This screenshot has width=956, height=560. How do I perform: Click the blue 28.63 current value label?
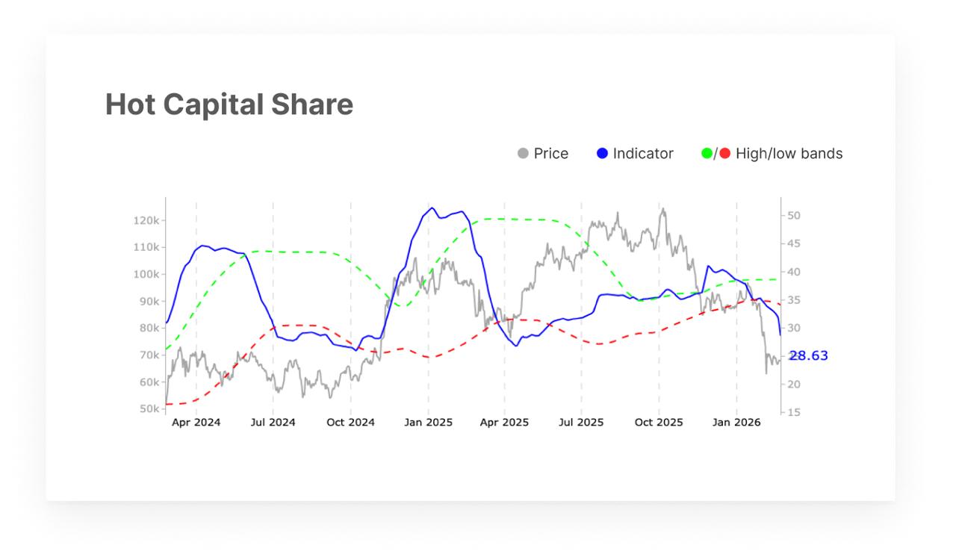[809, 355]
